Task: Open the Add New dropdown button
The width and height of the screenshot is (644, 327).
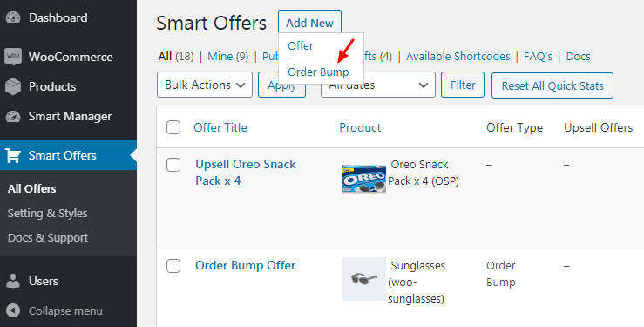Action: 309,23
